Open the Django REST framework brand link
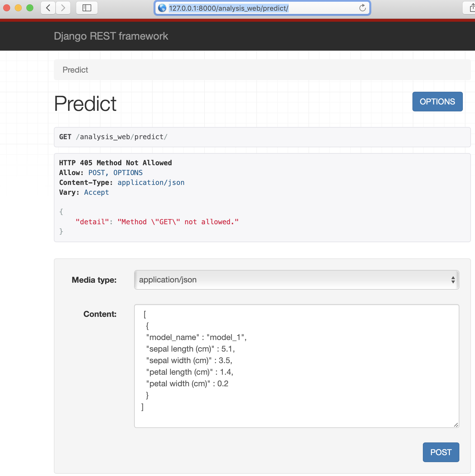Screen dimensions: 475x476 (x=111, y=36)
